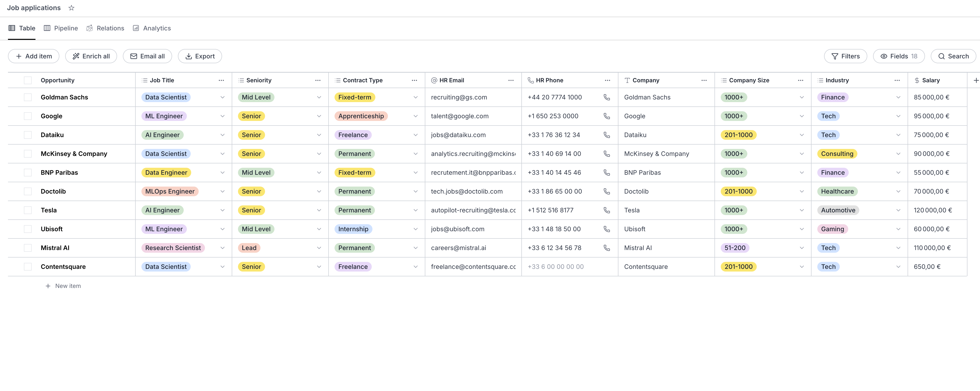The width and height of the screenshot is (980, 391).
Task: Open Company column options menu
Action: point(704,80)
